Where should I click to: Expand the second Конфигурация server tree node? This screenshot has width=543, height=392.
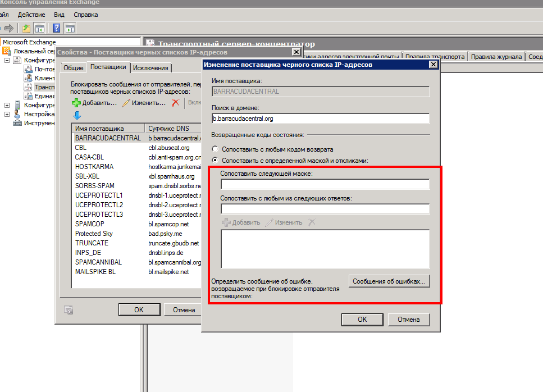coord(7,105)
